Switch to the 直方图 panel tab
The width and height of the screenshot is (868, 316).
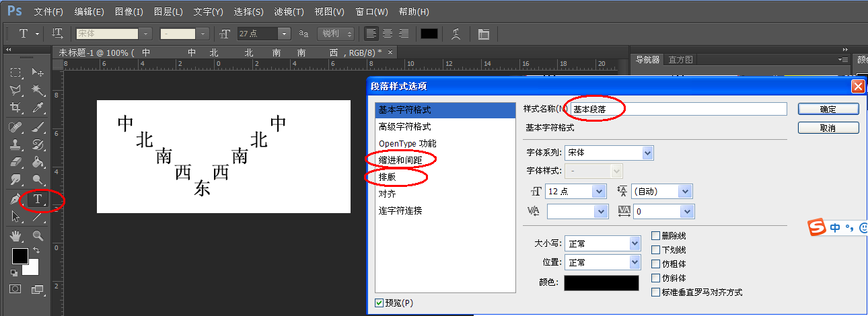pyautogui.click(x=681, y=59)
